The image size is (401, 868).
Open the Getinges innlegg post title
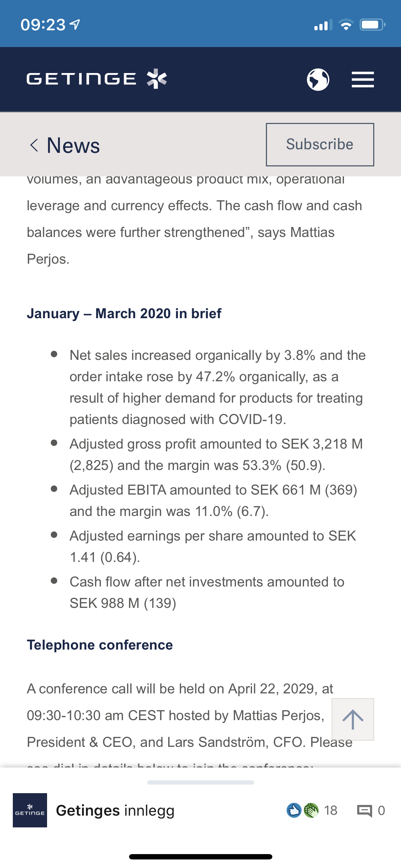(x=115, y=810)
